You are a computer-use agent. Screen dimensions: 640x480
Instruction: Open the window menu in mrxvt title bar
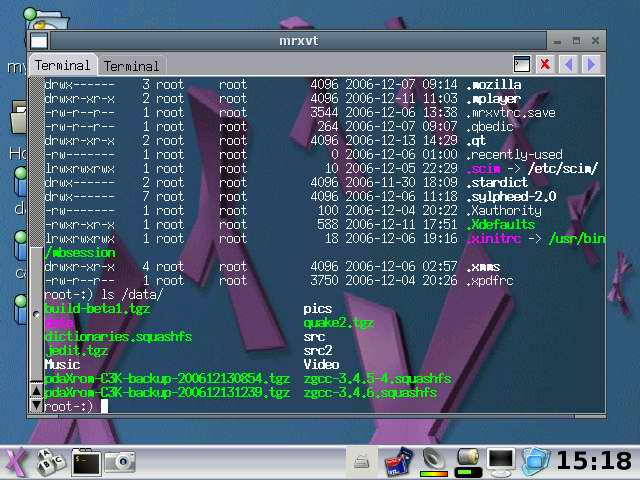pyautogui.click(x=39, y=41)
